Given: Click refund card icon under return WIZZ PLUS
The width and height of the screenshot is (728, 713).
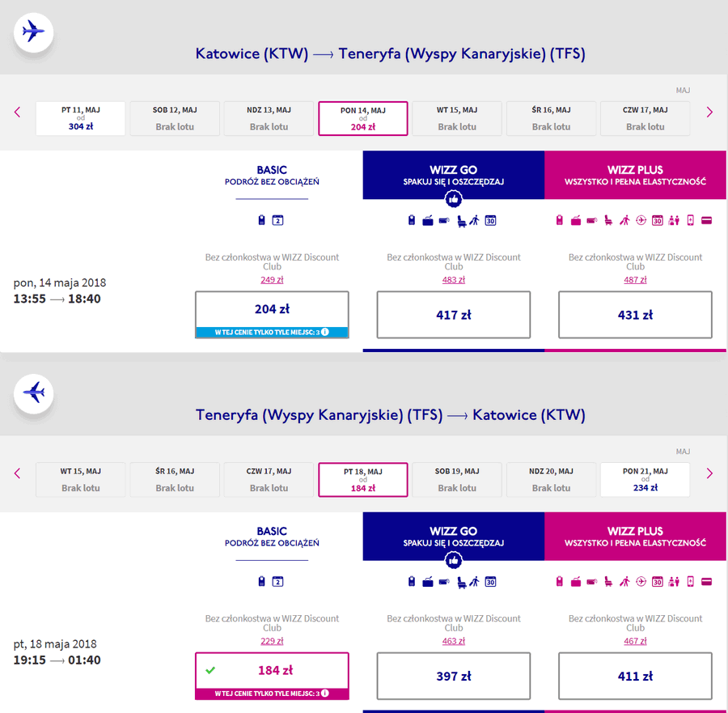Looking at the screenshot, I should [x=706, y=582].
